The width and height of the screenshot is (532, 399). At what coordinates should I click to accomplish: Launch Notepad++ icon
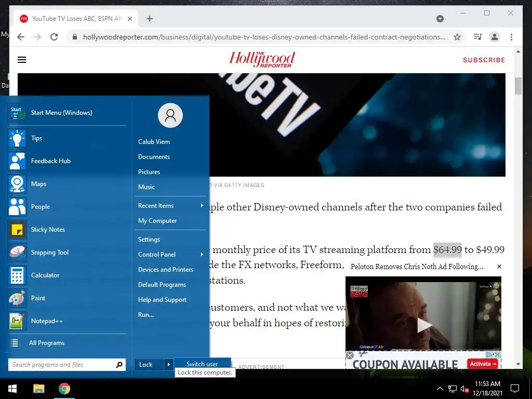(17, 321)
